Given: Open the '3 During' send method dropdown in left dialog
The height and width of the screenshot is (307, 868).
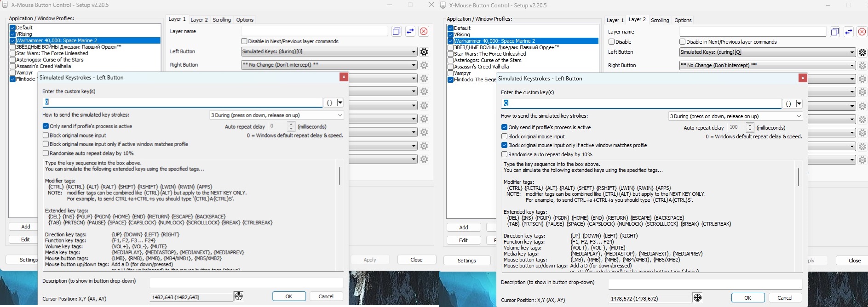Looking at the screenshot, I should (x=276, y=115).
